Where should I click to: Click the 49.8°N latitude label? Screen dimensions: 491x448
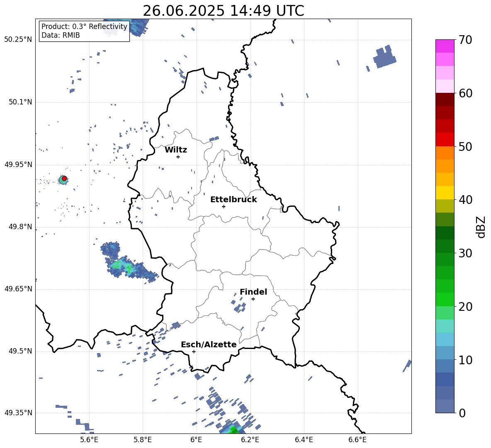20,227
